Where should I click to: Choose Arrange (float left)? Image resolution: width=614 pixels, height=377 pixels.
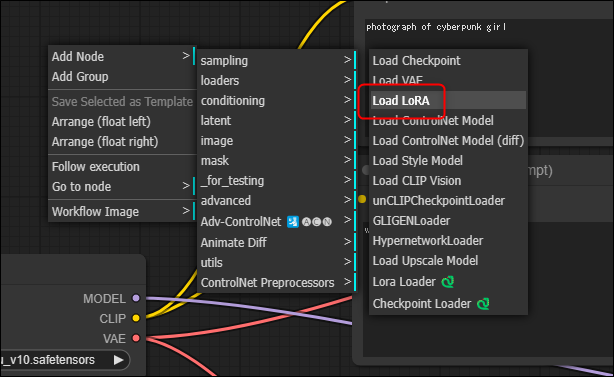click(x=121, y=122)
